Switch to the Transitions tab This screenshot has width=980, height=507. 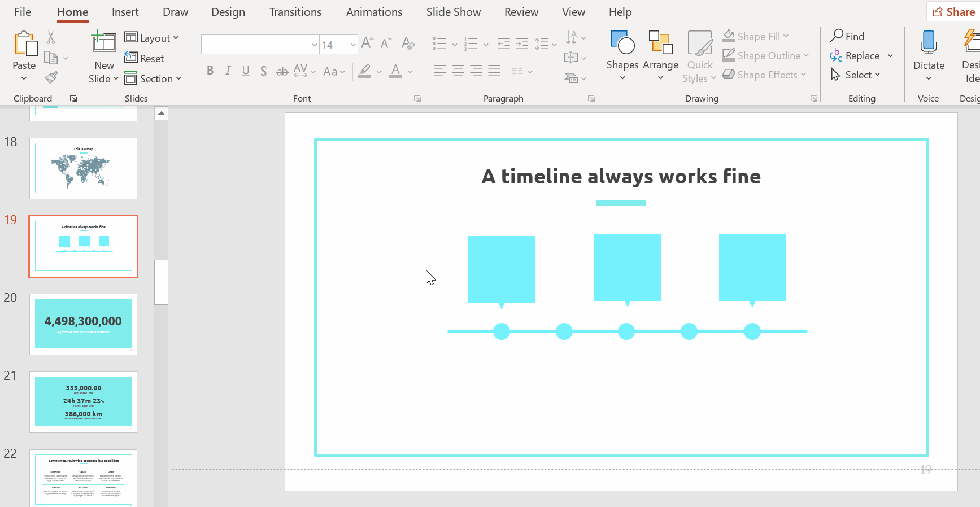295,12
